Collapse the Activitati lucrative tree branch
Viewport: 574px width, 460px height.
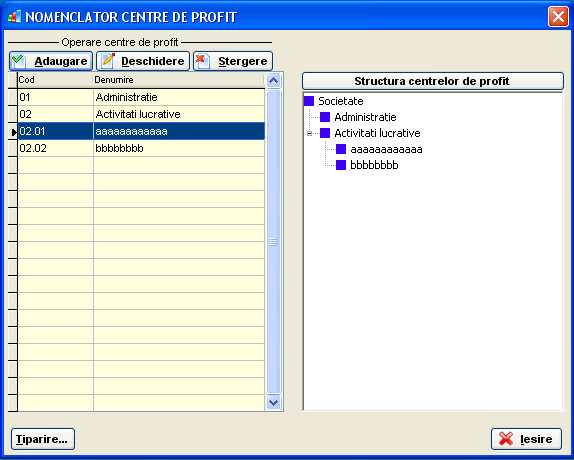(309, 134)
